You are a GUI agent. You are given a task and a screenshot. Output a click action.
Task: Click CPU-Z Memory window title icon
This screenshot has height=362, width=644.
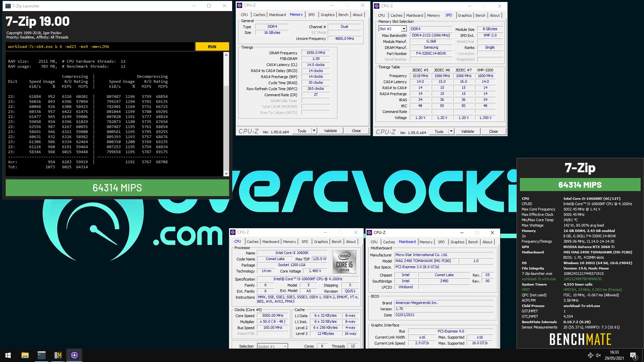coord(239,5)
